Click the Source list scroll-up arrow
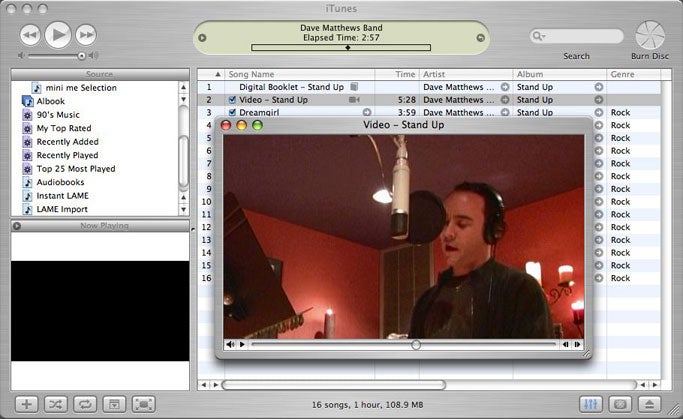 point(183,87)
